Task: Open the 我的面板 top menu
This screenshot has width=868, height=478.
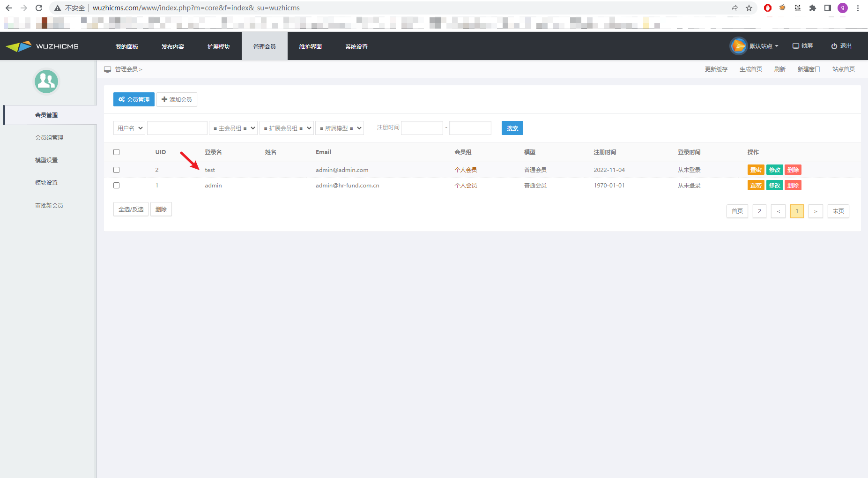Action: 127,46
